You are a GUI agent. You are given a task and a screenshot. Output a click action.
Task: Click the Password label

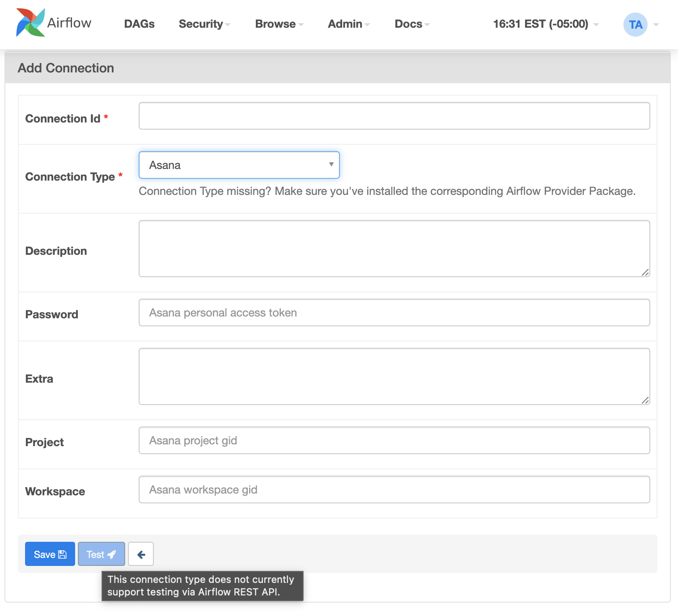pos(51,314)
